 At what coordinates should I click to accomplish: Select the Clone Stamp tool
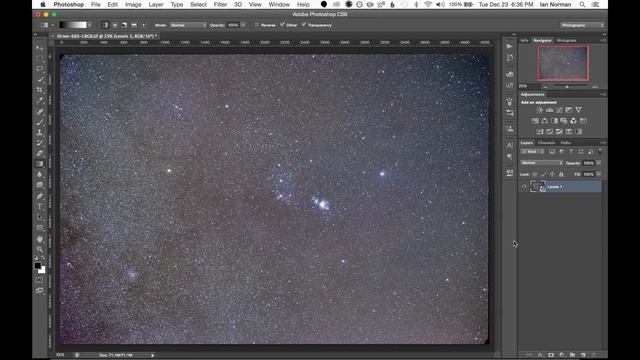(x=40, y=132)
